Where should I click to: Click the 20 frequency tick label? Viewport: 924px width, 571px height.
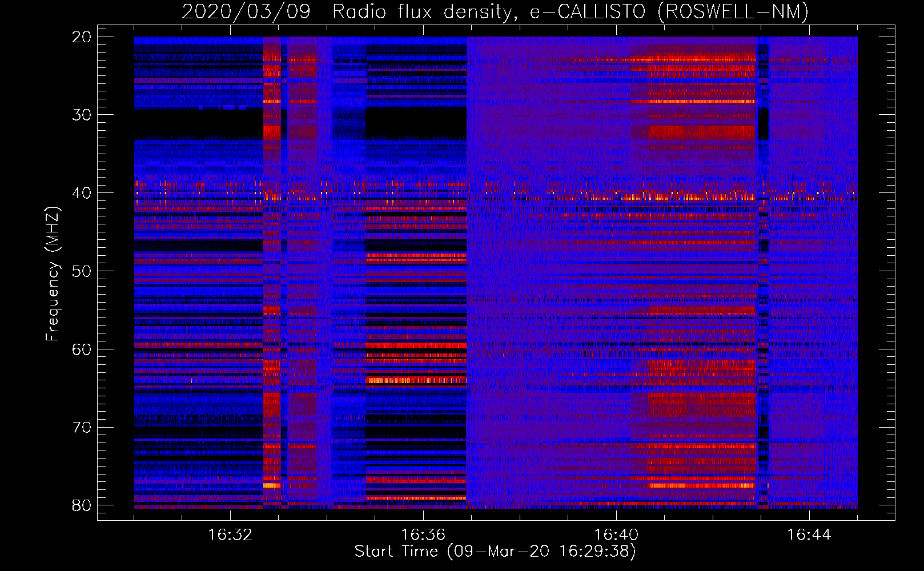[x=82, y=37]
